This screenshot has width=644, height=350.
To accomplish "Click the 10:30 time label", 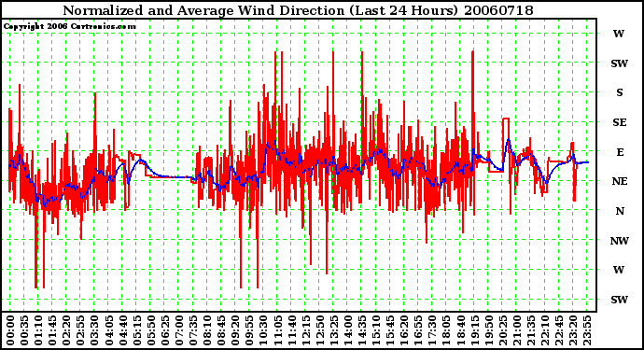I will 263,330.
